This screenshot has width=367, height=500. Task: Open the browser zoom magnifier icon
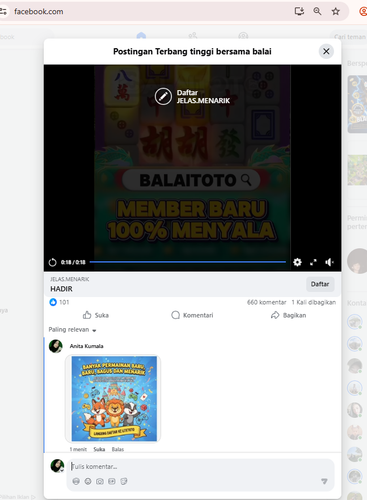317,11
